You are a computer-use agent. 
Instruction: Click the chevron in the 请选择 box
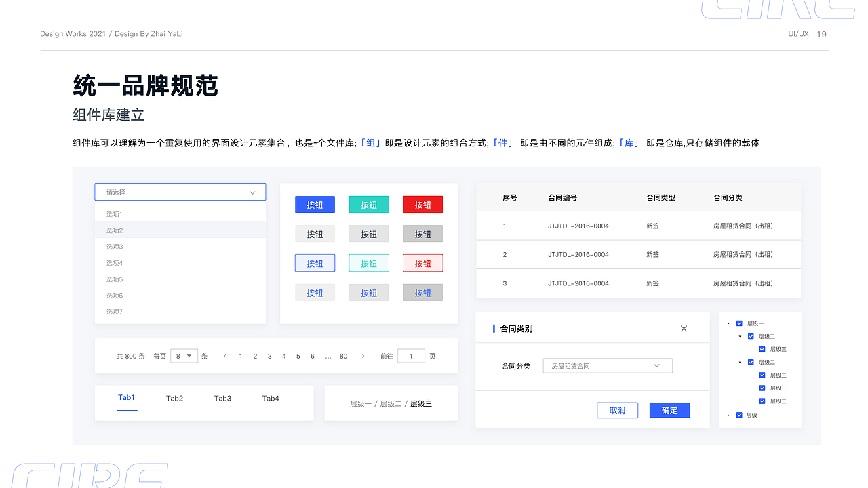tap(252, 192)
